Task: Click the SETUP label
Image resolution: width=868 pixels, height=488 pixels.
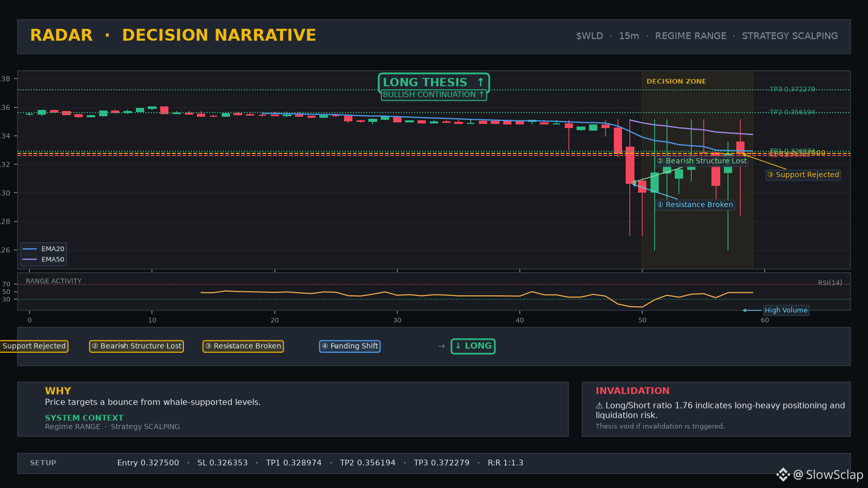Action: click(x=43, y=463)
